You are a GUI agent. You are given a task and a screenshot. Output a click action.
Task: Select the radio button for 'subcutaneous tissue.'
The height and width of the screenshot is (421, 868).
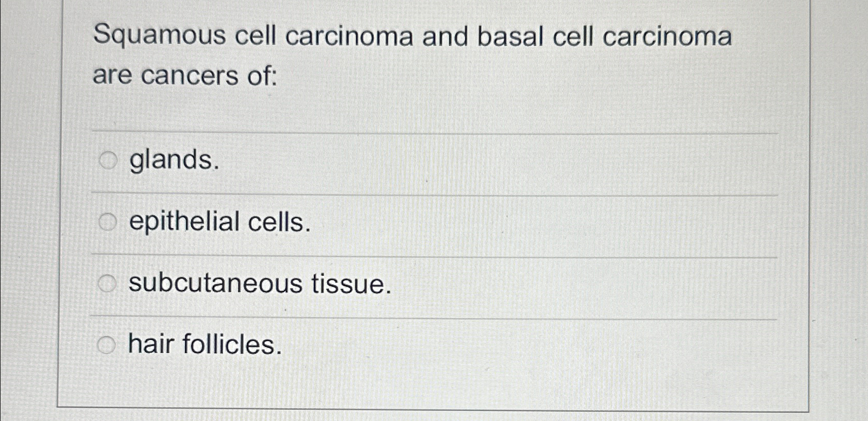[108, 282]
